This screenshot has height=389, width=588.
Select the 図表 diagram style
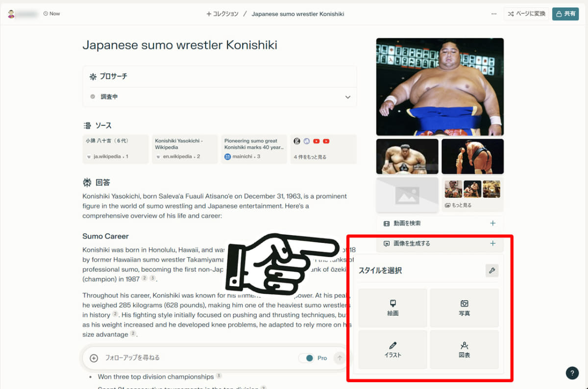click(x=465, y=350)
